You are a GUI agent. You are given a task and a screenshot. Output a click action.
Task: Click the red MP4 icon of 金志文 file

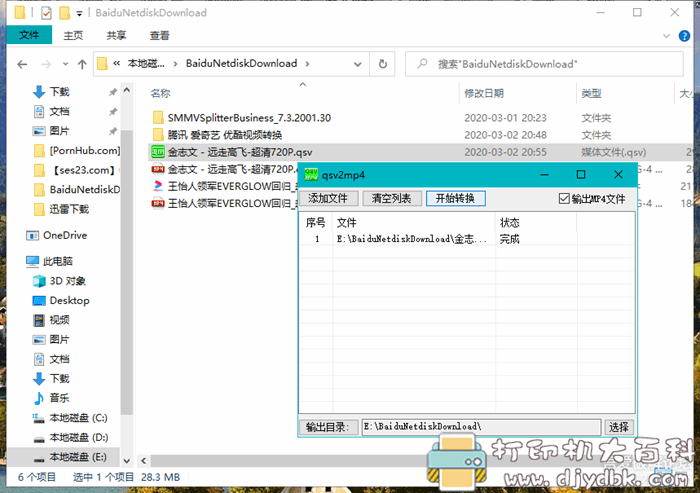click(x=158, y=169)
